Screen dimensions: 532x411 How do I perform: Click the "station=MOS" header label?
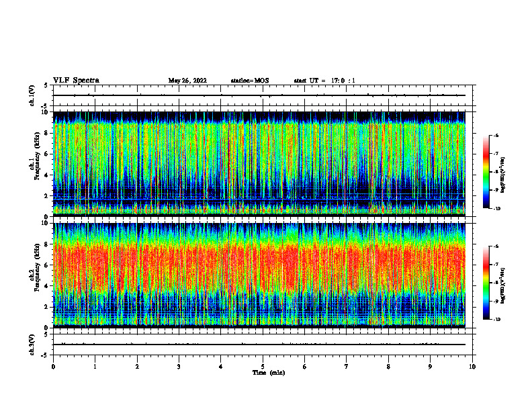click(250, 81)
